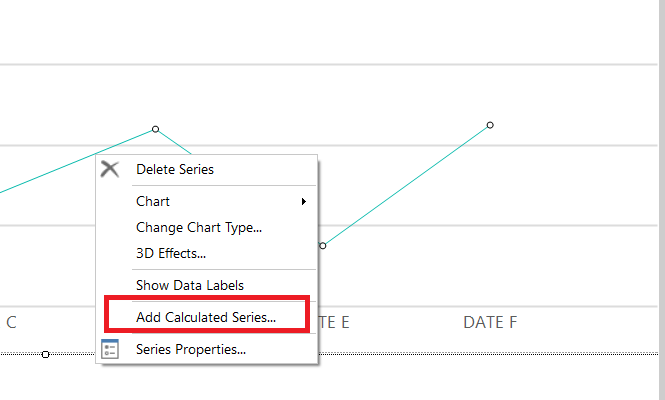
Task: Click the peak data point above the menu
Action: click(155, 129)
